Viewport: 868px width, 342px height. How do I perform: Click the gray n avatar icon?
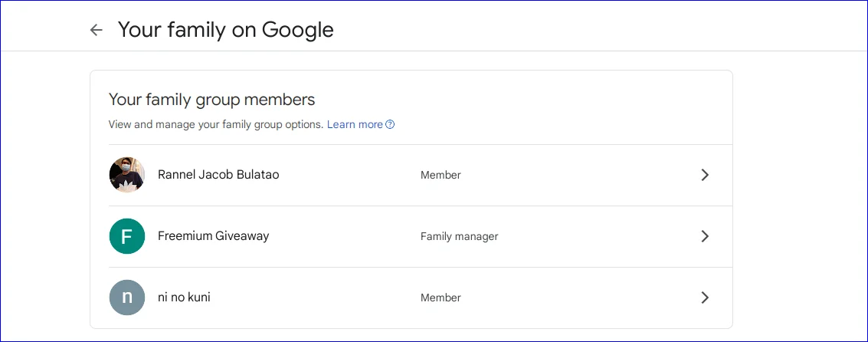pyautogui.click(x=126, y=298)
